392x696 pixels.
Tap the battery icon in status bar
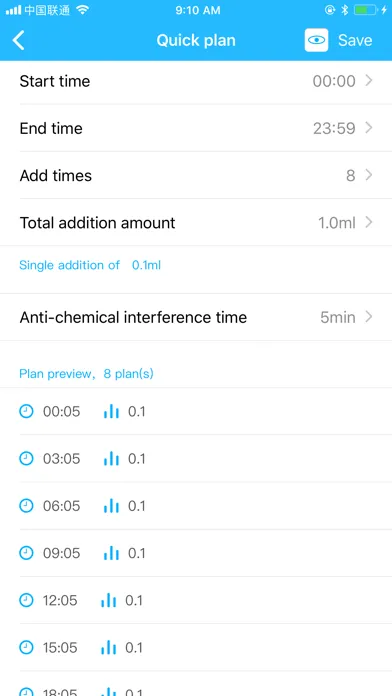(x=365, y=10)
